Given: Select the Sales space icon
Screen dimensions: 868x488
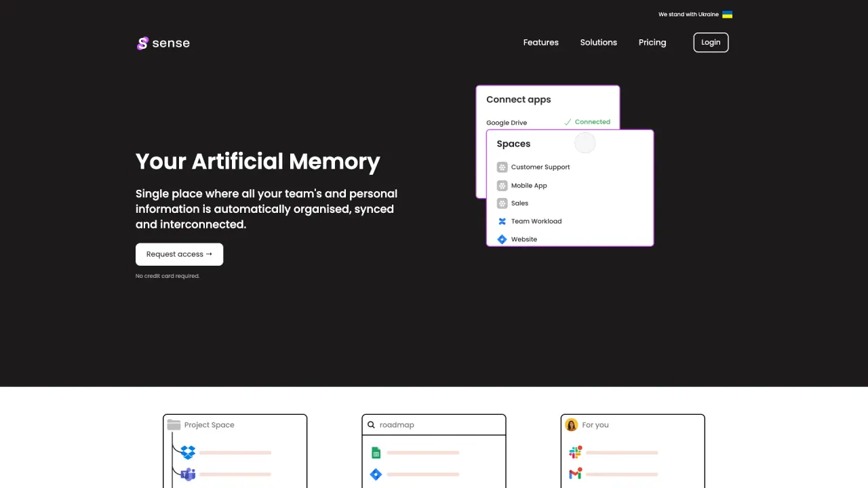Looking at the screenshot, I should 502,203.
